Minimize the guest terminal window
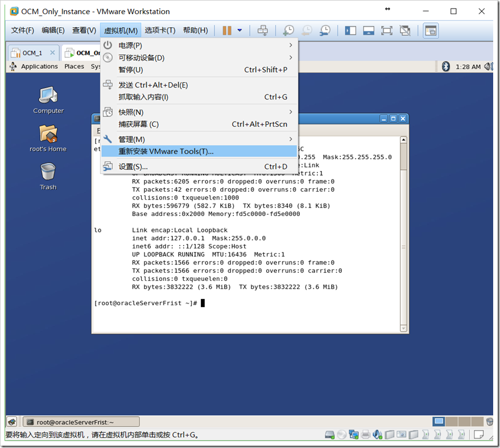The height and width of the screenshot is (448, 500). click(x=384, y=119)
